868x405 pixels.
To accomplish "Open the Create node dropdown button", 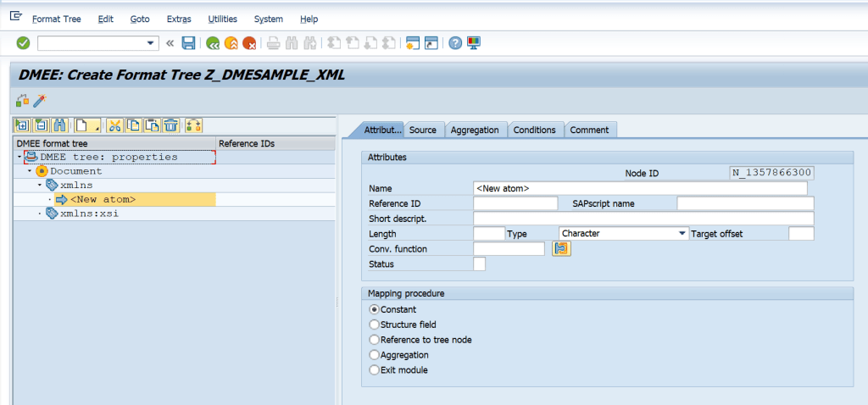I will (87, 125).
